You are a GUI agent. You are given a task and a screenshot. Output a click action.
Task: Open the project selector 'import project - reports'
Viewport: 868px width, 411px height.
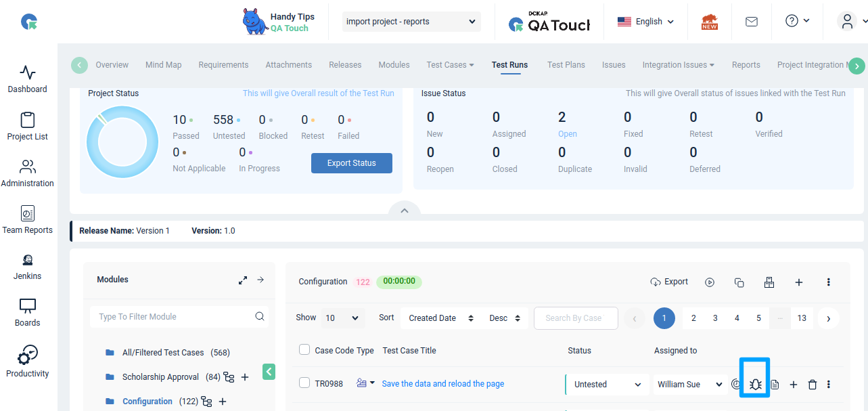click(411, 22)
